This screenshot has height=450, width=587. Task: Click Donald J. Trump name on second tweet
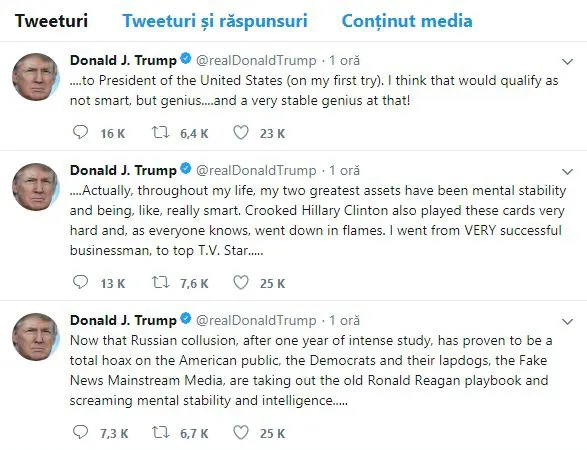(123, 170)
